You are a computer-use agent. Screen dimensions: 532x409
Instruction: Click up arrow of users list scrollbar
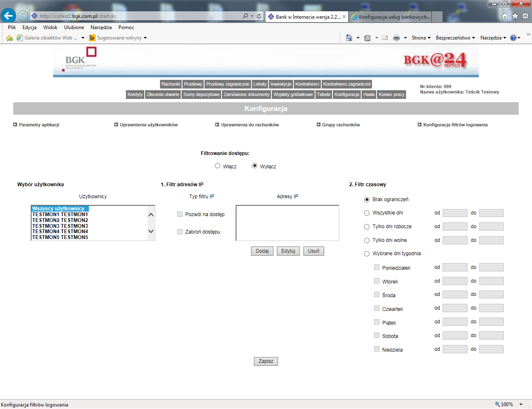pos(151,214)
